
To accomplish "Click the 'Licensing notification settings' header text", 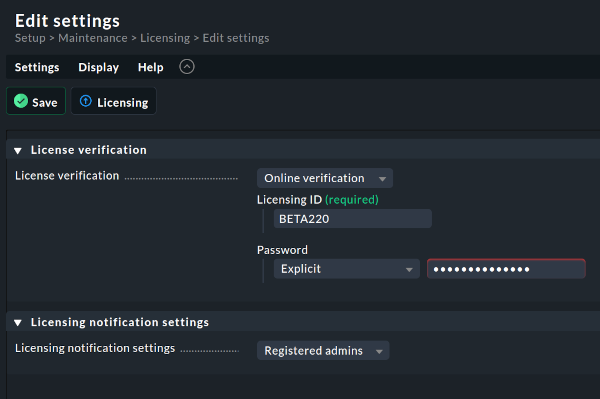I will pos(120,322).
